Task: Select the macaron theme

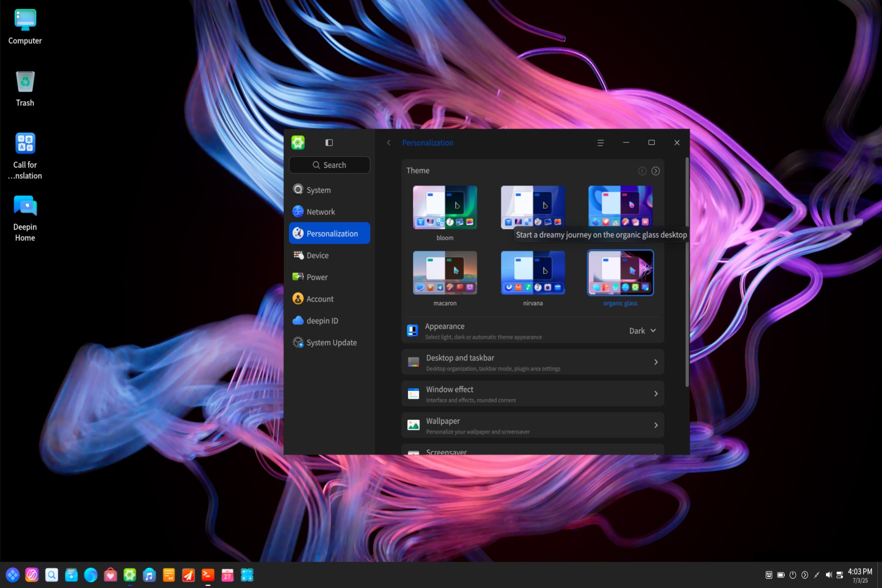Action: pyautogui.click(x=444, y=272)
